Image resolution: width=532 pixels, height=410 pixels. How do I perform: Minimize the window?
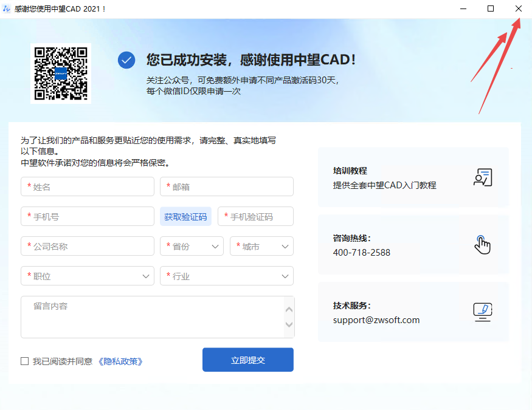tap(463, 9)
